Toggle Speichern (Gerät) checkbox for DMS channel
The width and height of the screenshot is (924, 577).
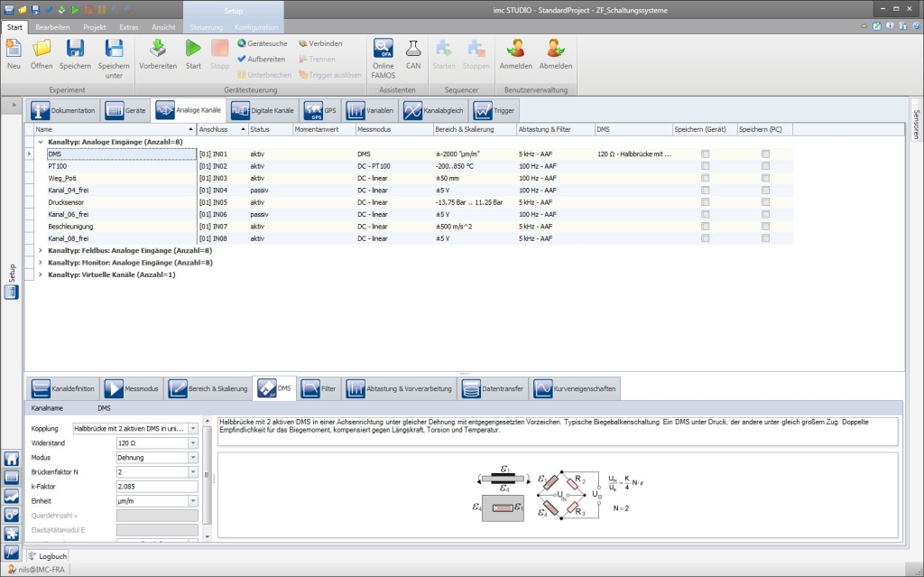pyautogui.click(x=706, y=154)
